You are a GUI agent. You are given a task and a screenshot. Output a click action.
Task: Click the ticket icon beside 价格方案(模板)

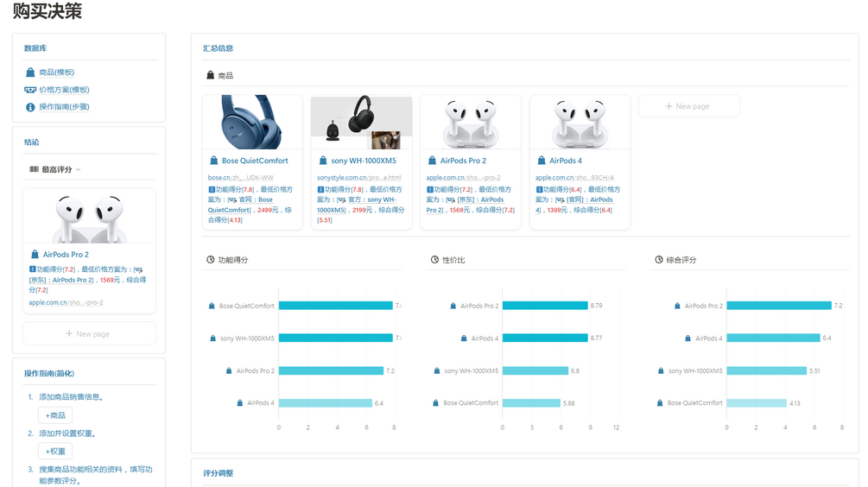30,90
